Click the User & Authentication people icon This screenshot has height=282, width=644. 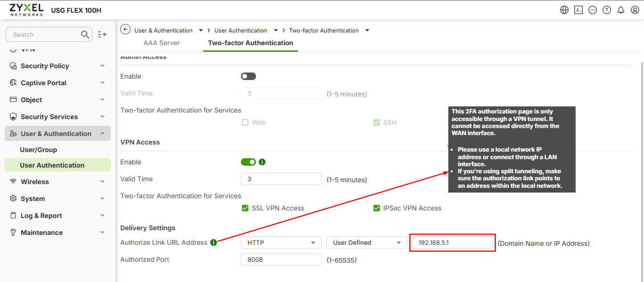(x=13, y=134)
